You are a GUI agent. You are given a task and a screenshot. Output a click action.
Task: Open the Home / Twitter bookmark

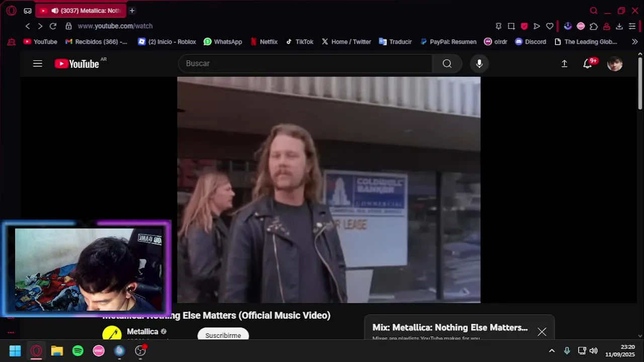(x=346, y=42)
